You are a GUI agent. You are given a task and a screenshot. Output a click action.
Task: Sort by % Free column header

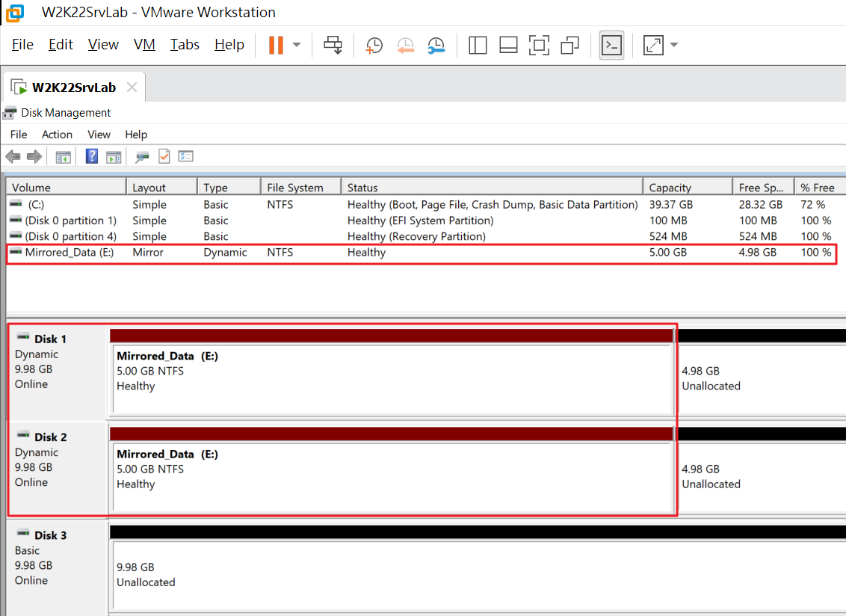point(820,188)
